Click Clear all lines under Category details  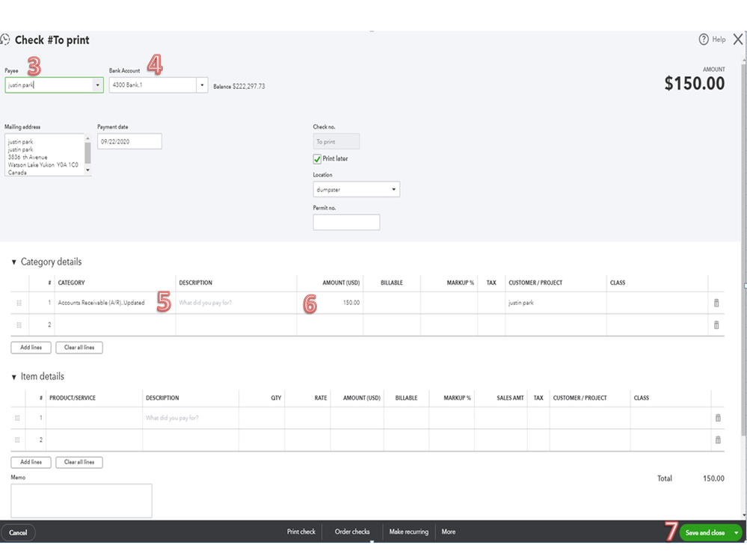(x=79, y=348)
